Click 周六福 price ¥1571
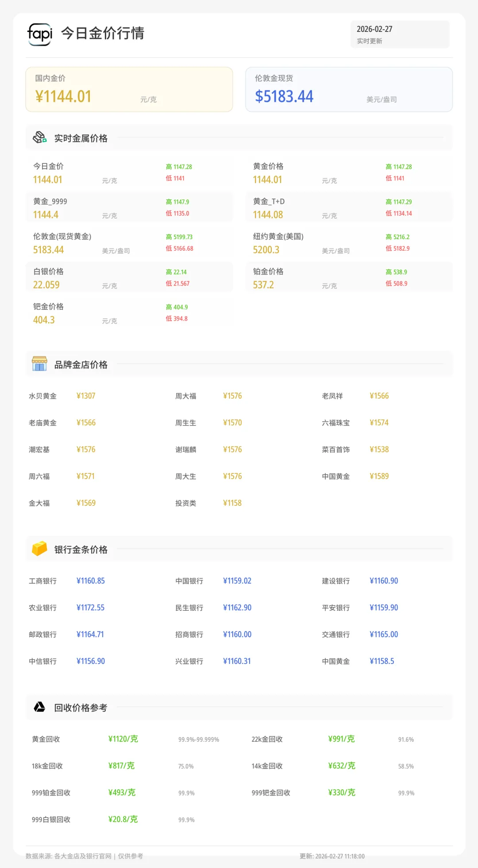Viewport: 478px width, 868px height. click(x=85, y=476)
